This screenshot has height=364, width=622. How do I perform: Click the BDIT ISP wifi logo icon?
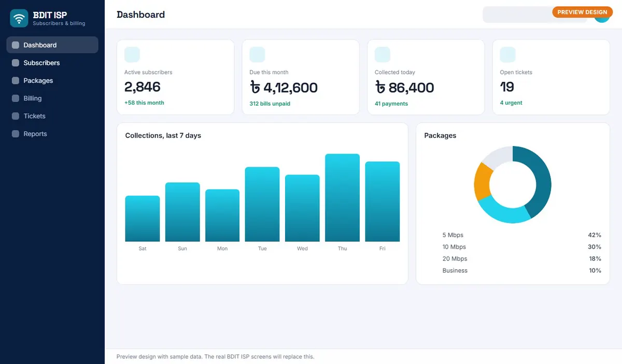[x=19, y=19]
